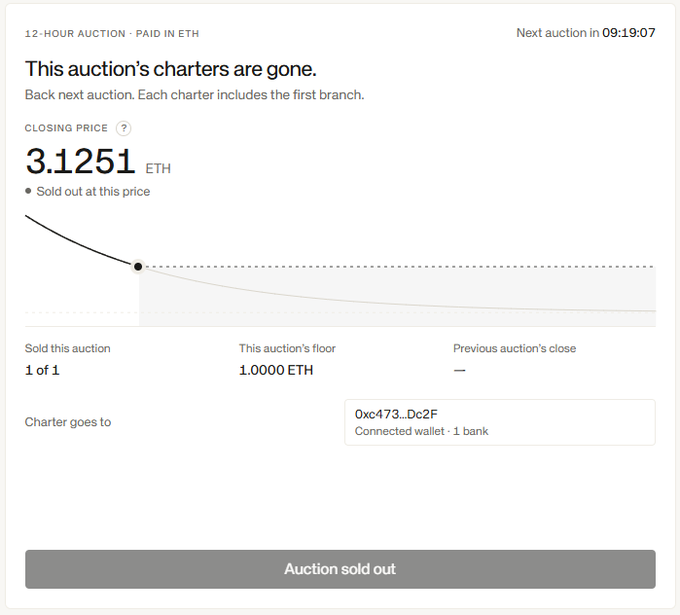This screenshot has width=680, height=615.
Task: Select the black closing-price marker on the curve
Action: [138, 266]
